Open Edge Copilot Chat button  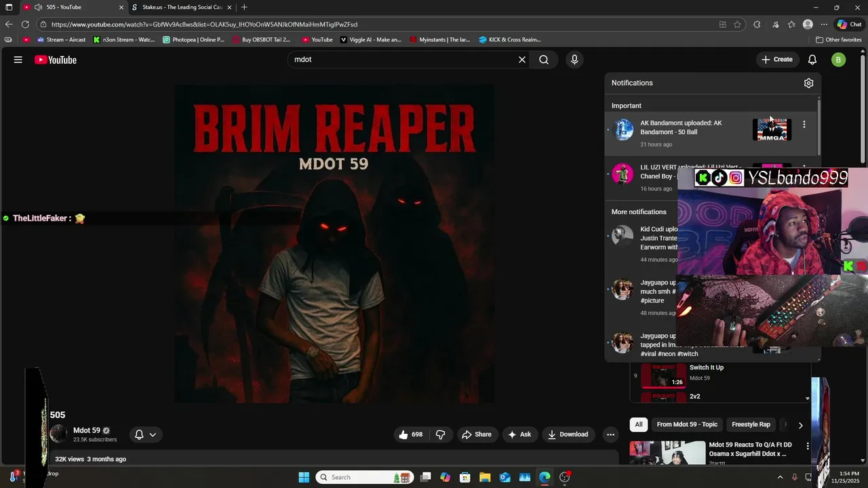(849, 24)
